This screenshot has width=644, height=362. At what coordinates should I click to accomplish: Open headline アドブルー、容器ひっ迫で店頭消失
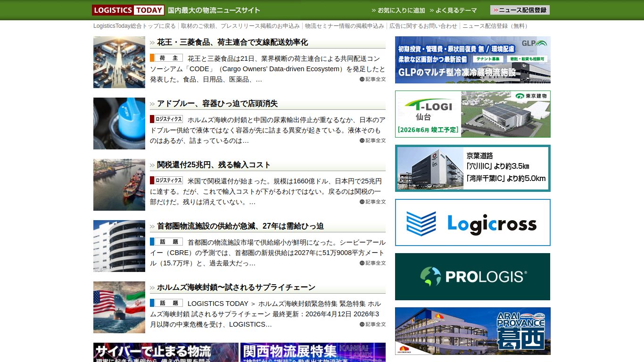coord(217,104)
